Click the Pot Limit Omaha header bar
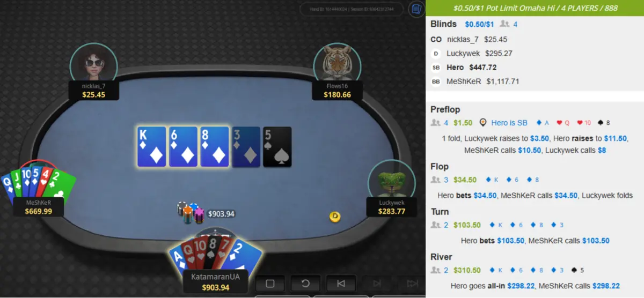The width and height of the screenshot is (644, 298). tap(535, 8)
